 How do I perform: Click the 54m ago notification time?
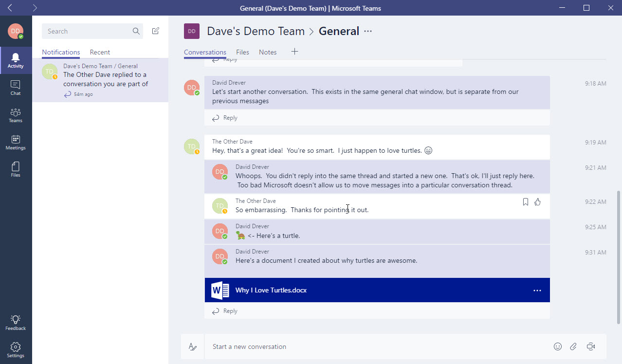point(83,94)
